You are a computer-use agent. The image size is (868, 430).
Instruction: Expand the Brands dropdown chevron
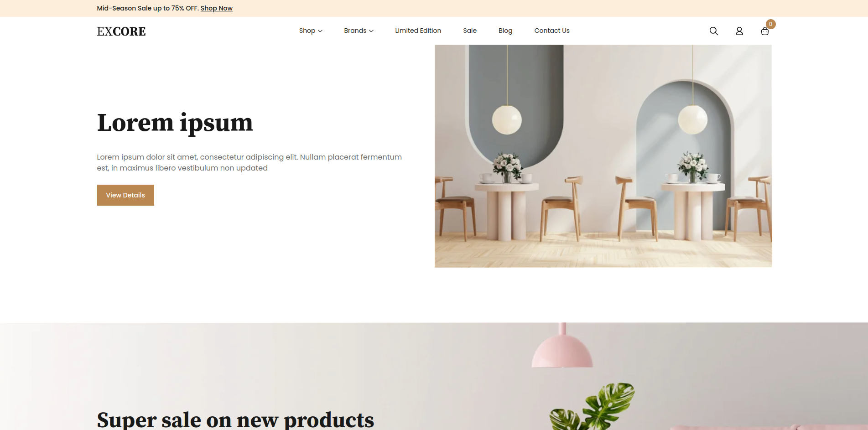click(x=371, y=31)
